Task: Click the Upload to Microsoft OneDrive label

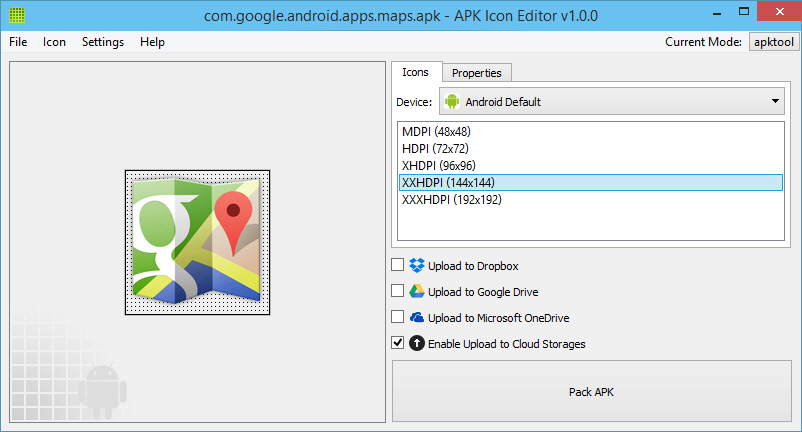Action: (499, 318)
